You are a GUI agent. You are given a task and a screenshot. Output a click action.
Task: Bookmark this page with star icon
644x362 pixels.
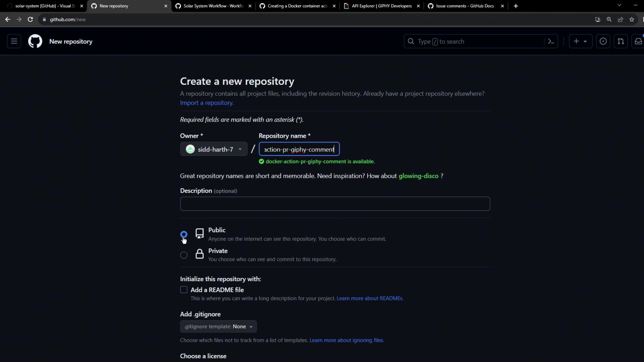(x=632, y=19)
